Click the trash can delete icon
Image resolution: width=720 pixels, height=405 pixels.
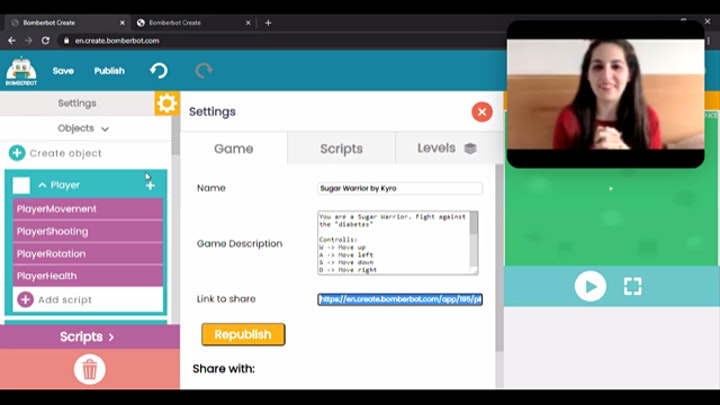click(x=90, y=369)
